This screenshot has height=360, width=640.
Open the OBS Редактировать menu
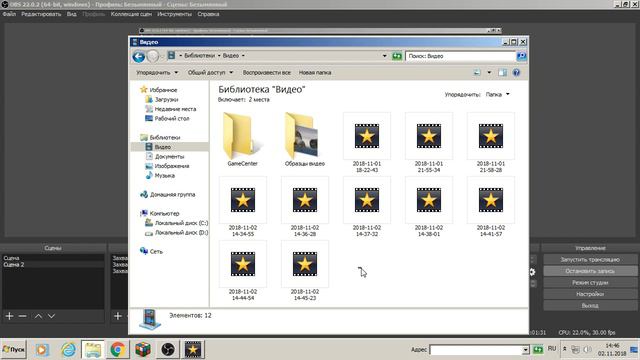(41, 14)
